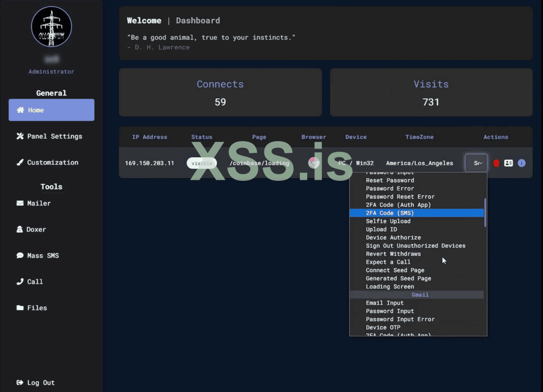Pick Expect a Call option

(x=388, y=262)
